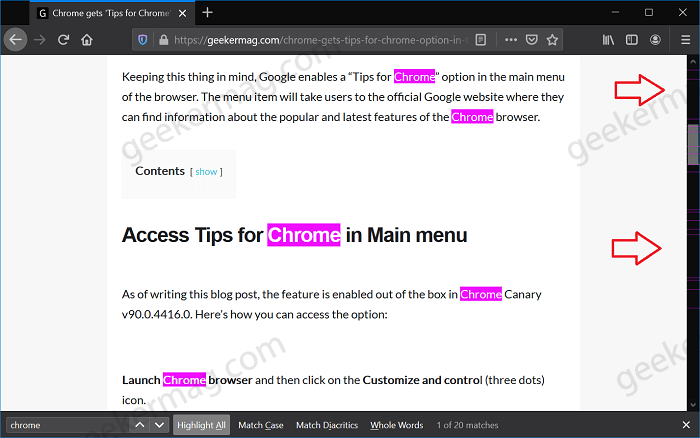This screenshot has height=438, width=700.
Task: Click scrollbar up arrow
Action: click(693, 62)
